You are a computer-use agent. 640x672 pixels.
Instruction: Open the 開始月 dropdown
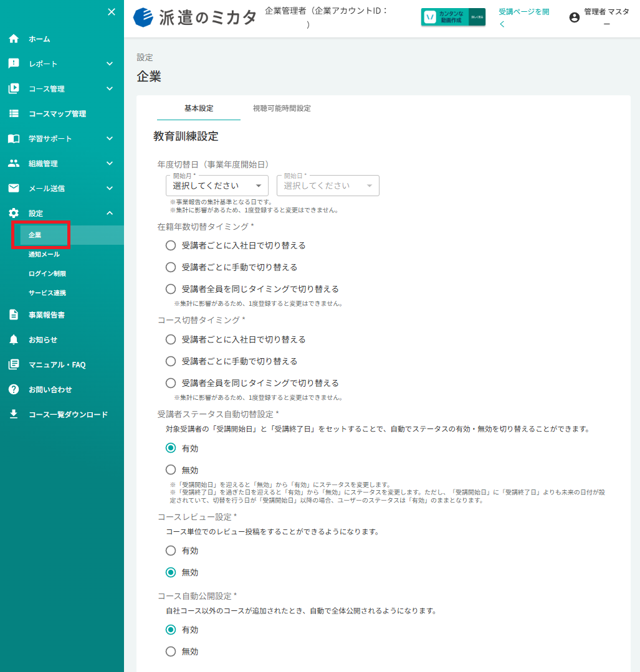(x=217, y=186)
